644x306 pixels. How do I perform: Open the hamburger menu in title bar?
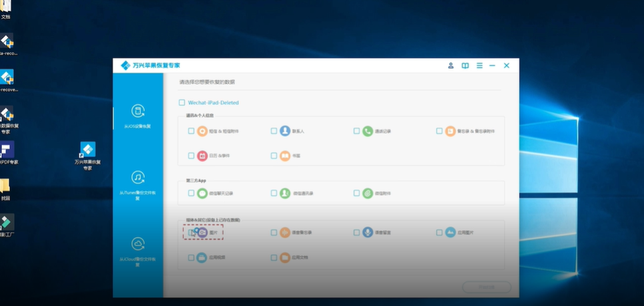tap(480, 66)
